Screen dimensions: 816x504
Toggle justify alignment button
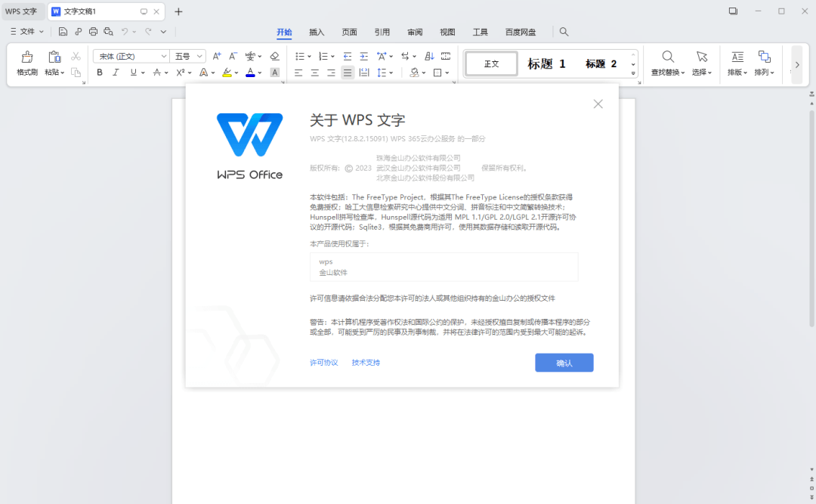pos(348,73)
